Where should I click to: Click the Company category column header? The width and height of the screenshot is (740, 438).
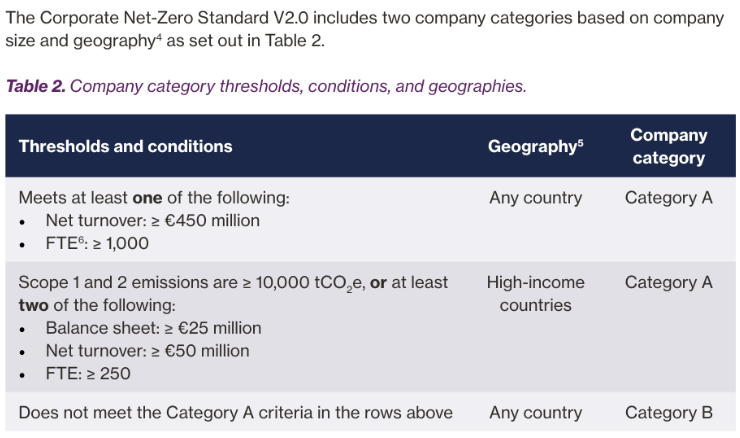(x=669, y=146)
